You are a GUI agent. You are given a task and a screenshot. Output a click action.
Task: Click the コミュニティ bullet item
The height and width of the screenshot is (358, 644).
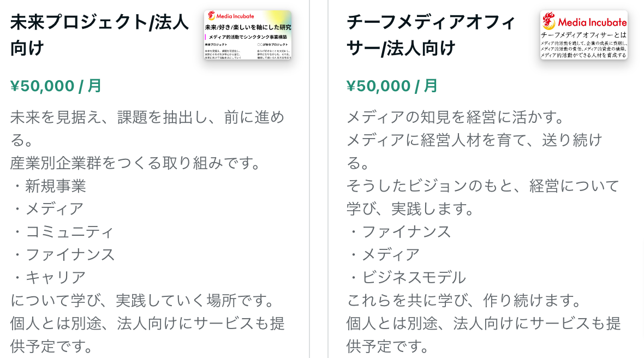[69, 231]
